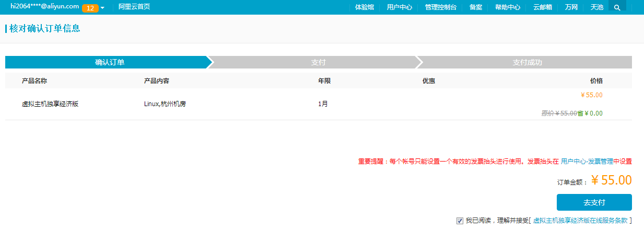The height and width of the screenshot is (241, 644).
Task: Go to 阿里云首页 homepage link
Action: tap(134, 7)
